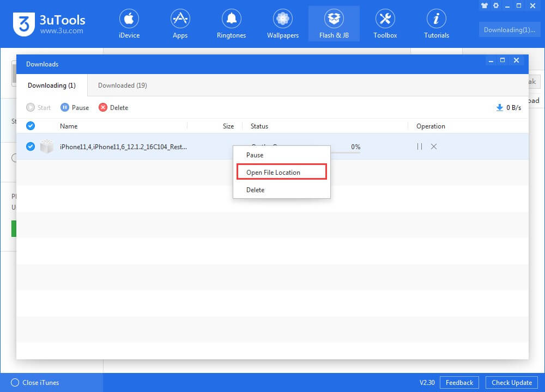
Task: Cancel the iPhone11,4 firmware download with X icon
Action: (x=434, y=146)
